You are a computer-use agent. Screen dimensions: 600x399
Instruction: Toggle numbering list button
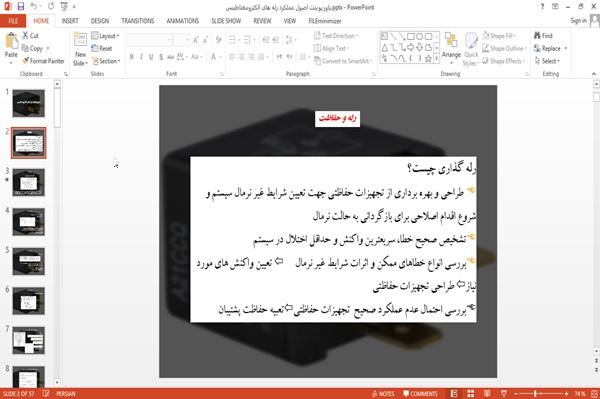[x=248, y=40]
